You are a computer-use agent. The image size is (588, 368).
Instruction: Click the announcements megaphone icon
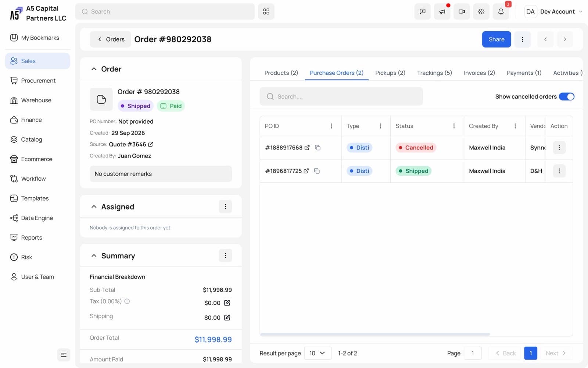coord(442,11)
